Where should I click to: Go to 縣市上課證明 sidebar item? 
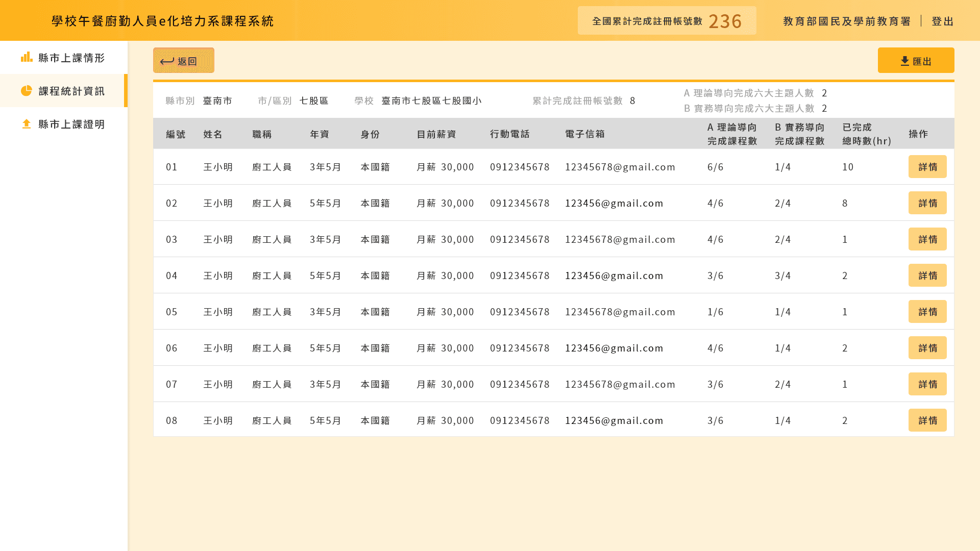click(x=64, y=124)
